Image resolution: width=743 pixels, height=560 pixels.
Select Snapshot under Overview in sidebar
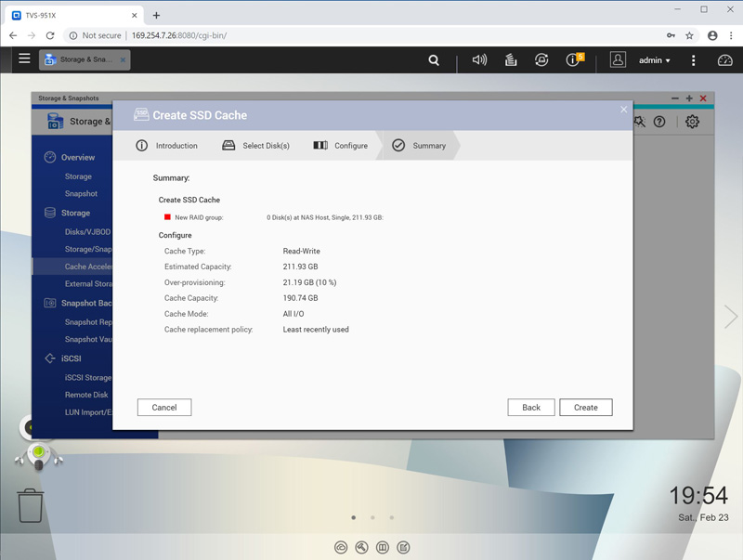coord(81,193)
